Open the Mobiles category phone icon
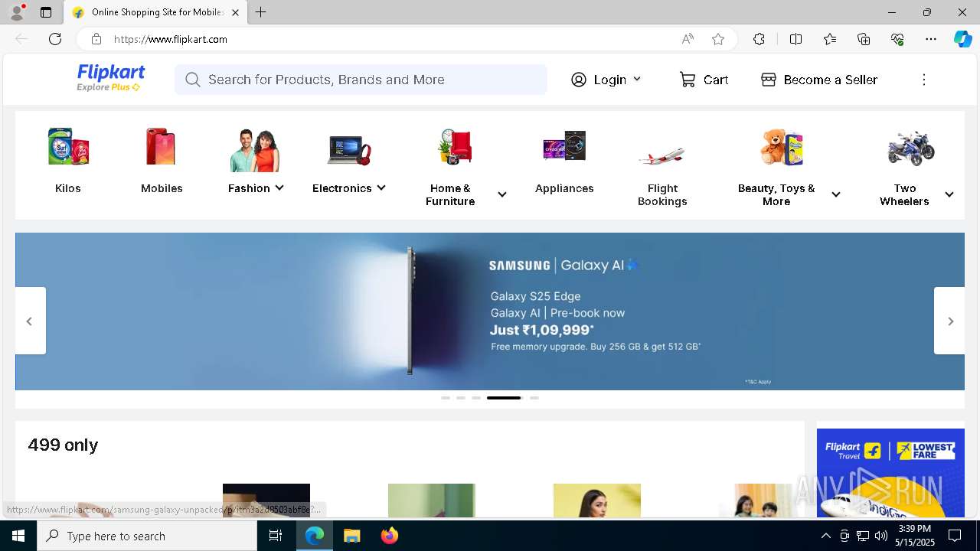 coord(162,146)
